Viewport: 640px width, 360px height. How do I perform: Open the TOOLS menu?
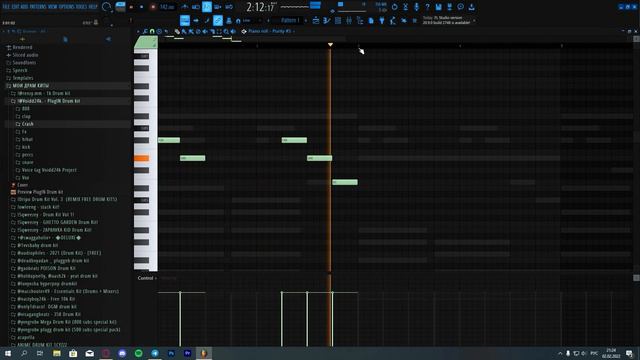tap(82, 7)
